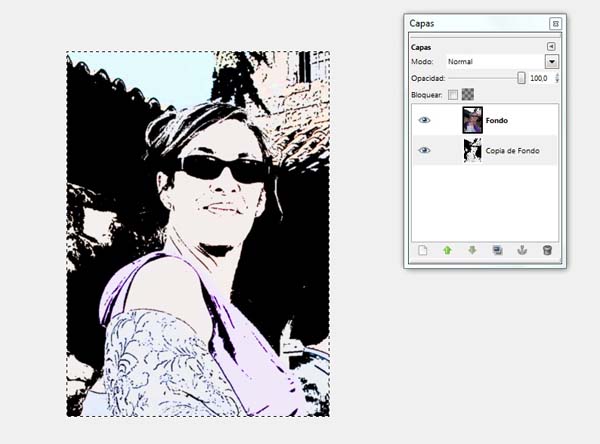Close the Capas dock window
The image size is (600, 444).
pos(556,24)
